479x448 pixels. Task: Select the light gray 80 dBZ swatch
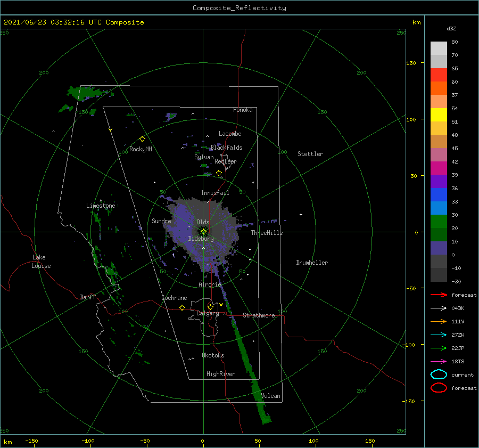coord(439,48)
